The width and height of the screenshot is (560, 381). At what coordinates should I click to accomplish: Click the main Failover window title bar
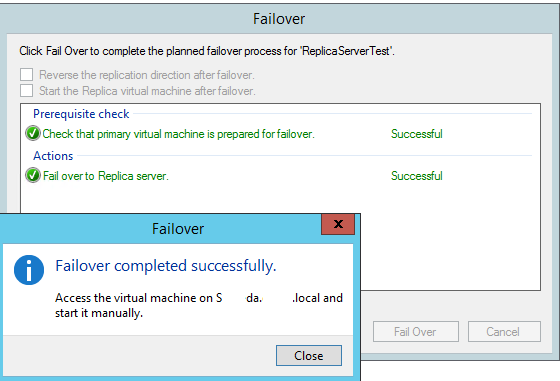(279, 19)
